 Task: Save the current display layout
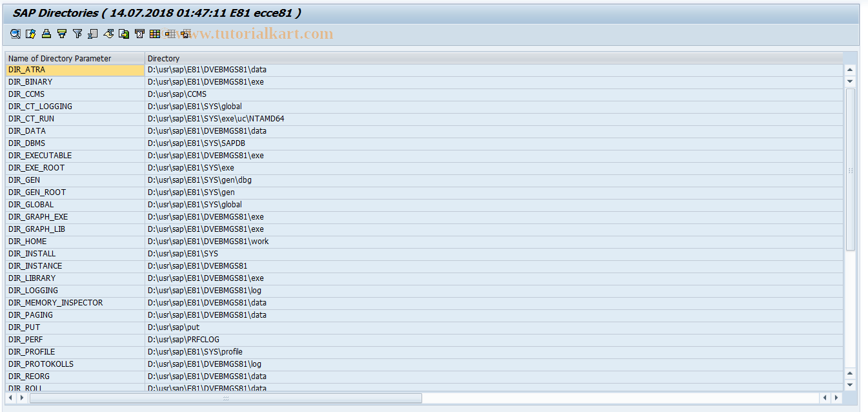(x=185, y=34)
